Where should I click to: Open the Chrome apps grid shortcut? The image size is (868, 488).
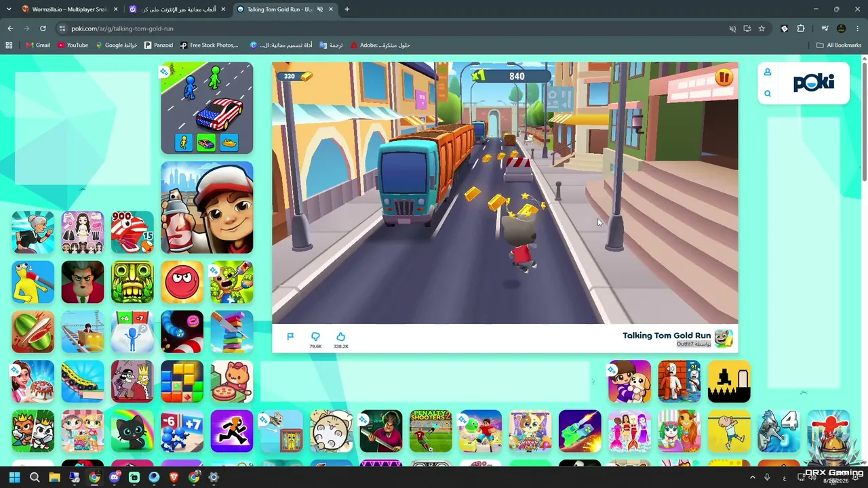9,45
